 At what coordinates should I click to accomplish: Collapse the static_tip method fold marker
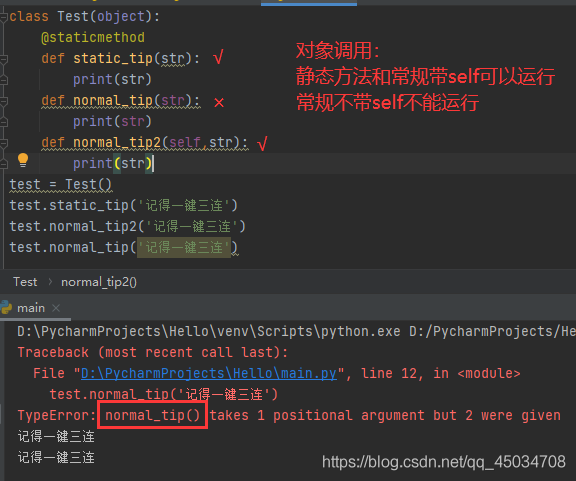[4, 59]
